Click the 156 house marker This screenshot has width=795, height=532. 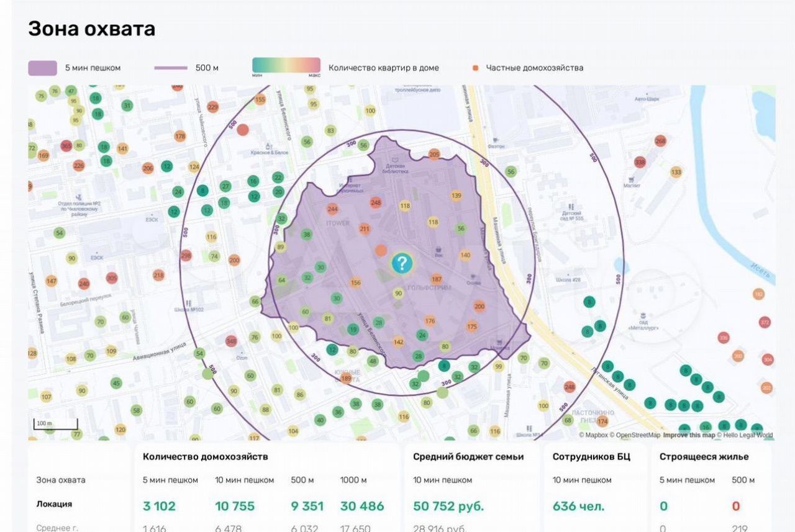point(356,282)
